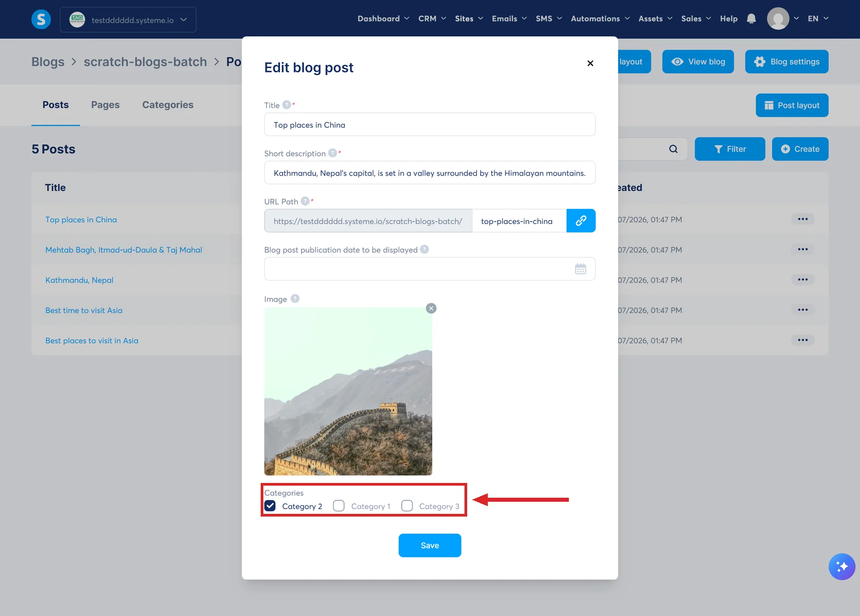Remove the uploaded Great Wall image

431,308
